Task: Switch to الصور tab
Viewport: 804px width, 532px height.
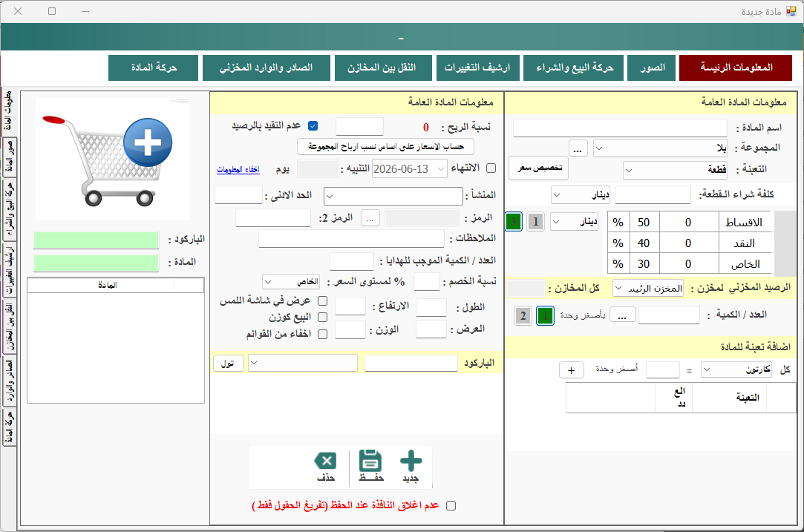Action: pyautogui.click(x=653, y=68)
